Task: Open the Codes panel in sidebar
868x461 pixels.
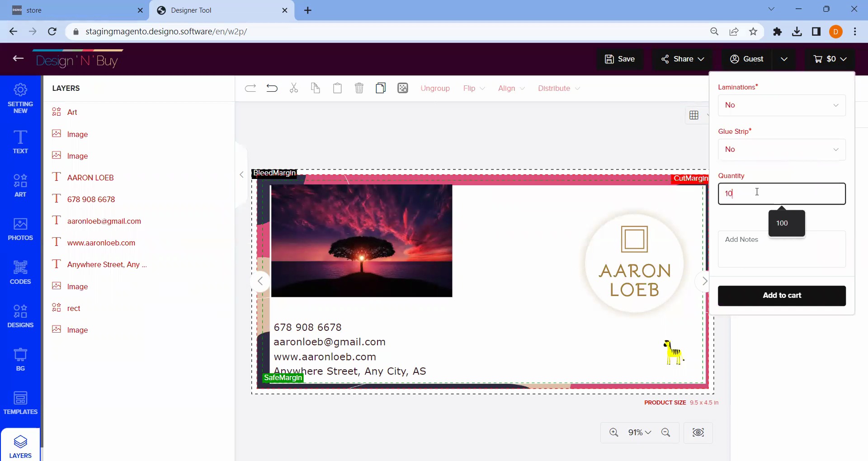Action: (x=20, y=273)
